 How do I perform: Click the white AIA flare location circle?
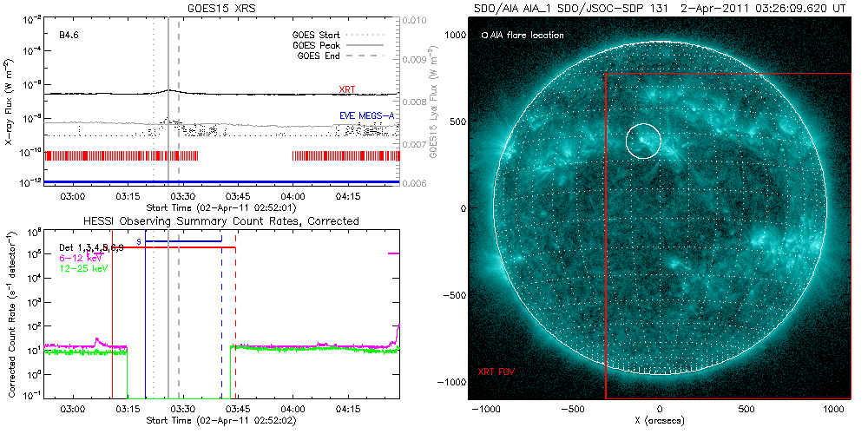[x=642, y=141]
